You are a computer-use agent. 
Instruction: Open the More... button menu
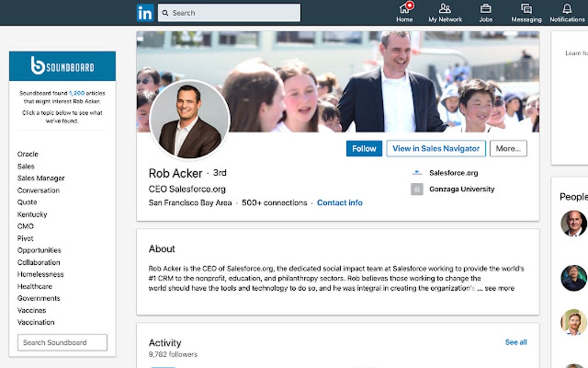tap(508, 149)
